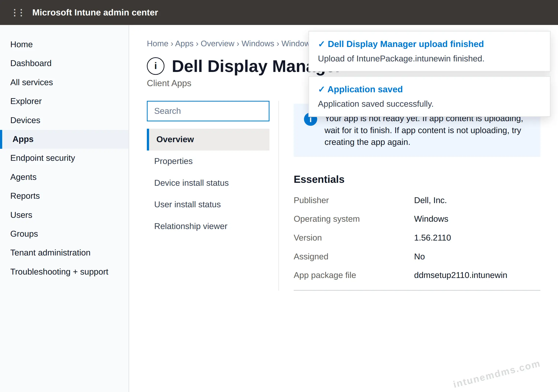Click the 'Application saved' notification title
This screenshot has width=558, height=392.
(x=365, y=89)
